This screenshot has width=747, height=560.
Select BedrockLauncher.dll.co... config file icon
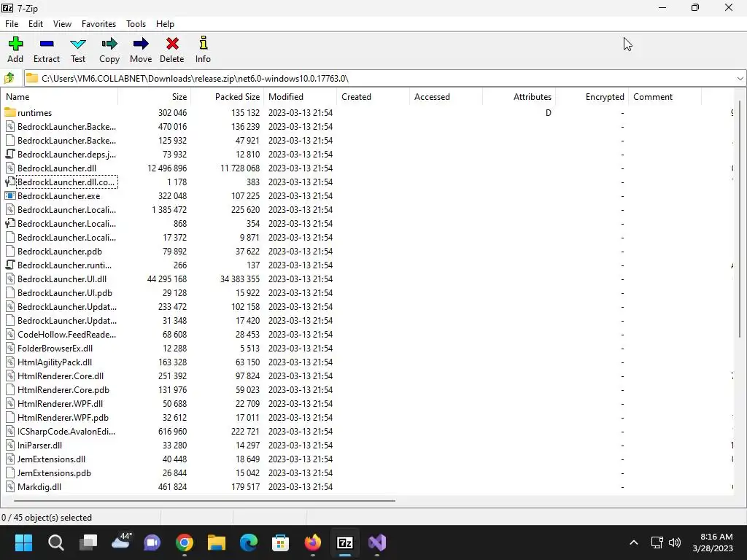pos(10,182)
